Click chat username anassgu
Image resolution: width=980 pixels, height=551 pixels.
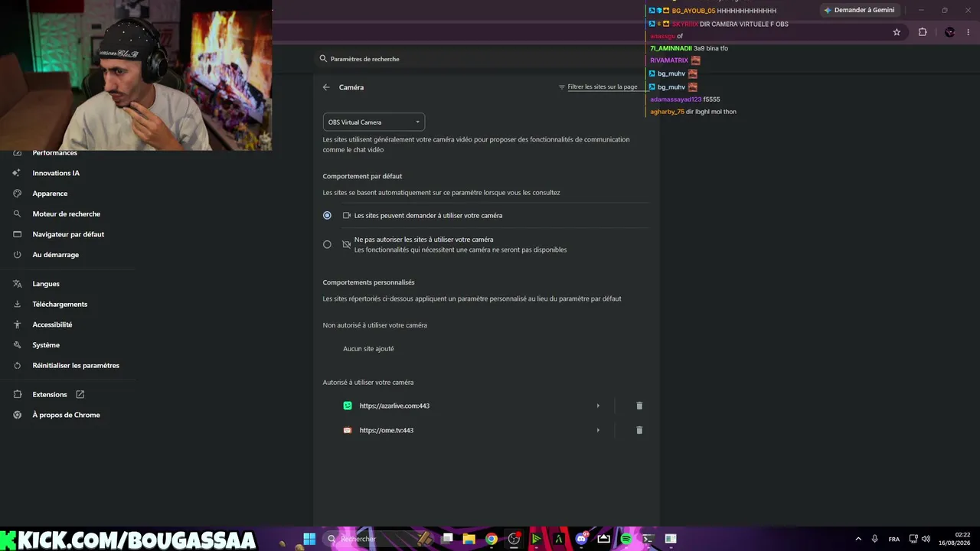[x=663, y=36]
